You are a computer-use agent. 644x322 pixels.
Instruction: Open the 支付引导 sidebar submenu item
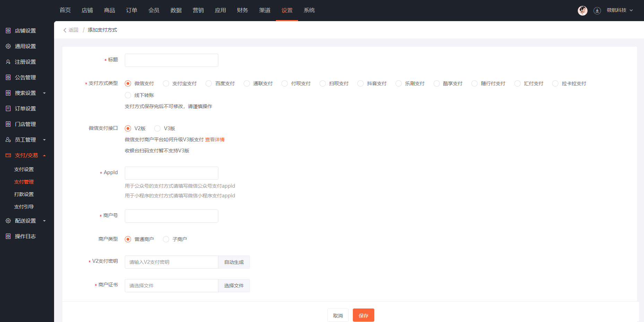[x=24, y=207]
